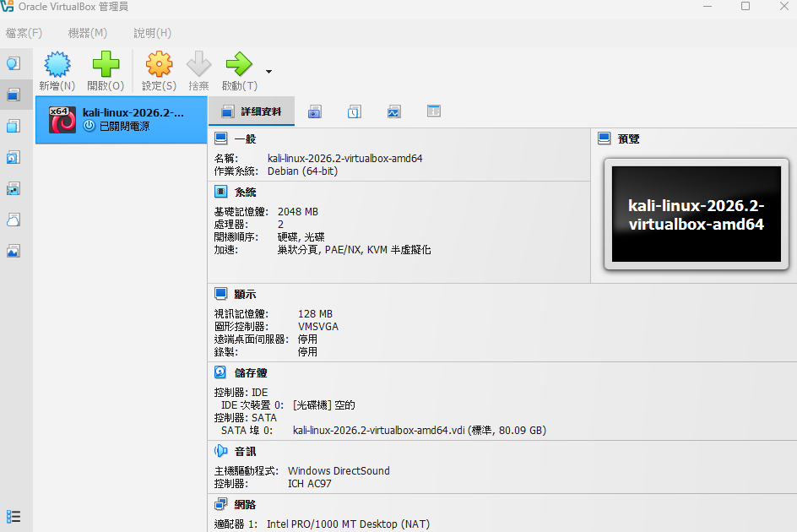Open the Media manager icon in sidebar
The image size is (797, 532).
pos(14,158)
